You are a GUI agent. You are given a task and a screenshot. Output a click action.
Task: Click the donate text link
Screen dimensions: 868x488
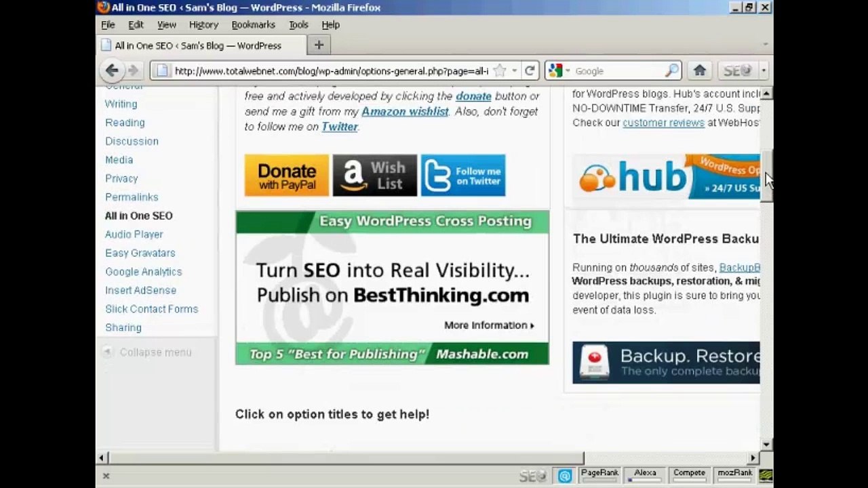click(473, 96)
